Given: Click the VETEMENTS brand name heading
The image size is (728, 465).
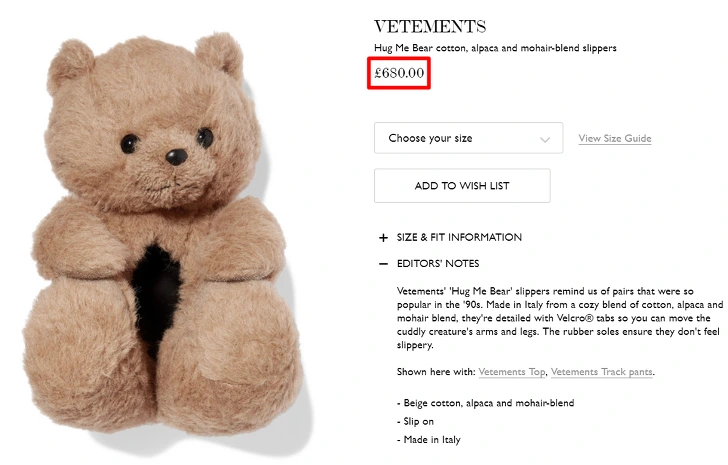Looking at the screenshot, I should (430, 26).
